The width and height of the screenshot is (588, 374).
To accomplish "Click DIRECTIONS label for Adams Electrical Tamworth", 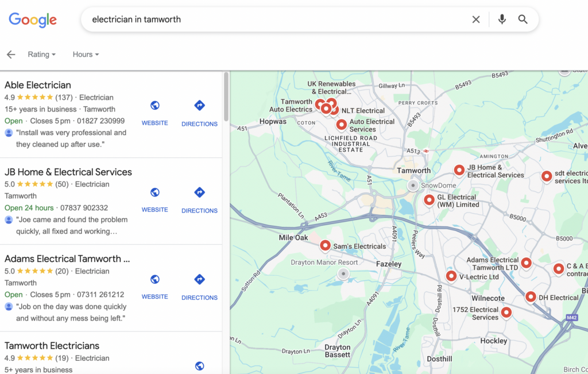I will 199,298.
